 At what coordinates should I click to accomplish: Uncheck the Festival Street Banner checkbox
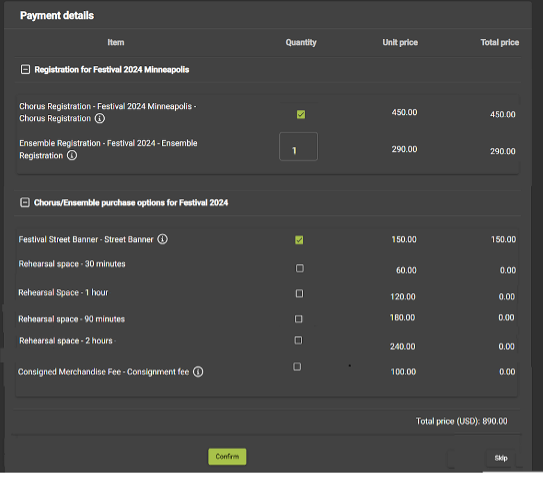[299, 240]
